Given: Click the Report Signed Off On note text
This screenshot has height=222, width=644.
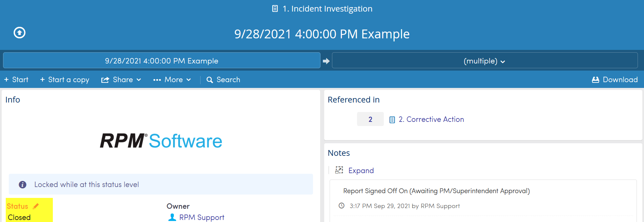Looking at the screenshot, I should (436, 191).
